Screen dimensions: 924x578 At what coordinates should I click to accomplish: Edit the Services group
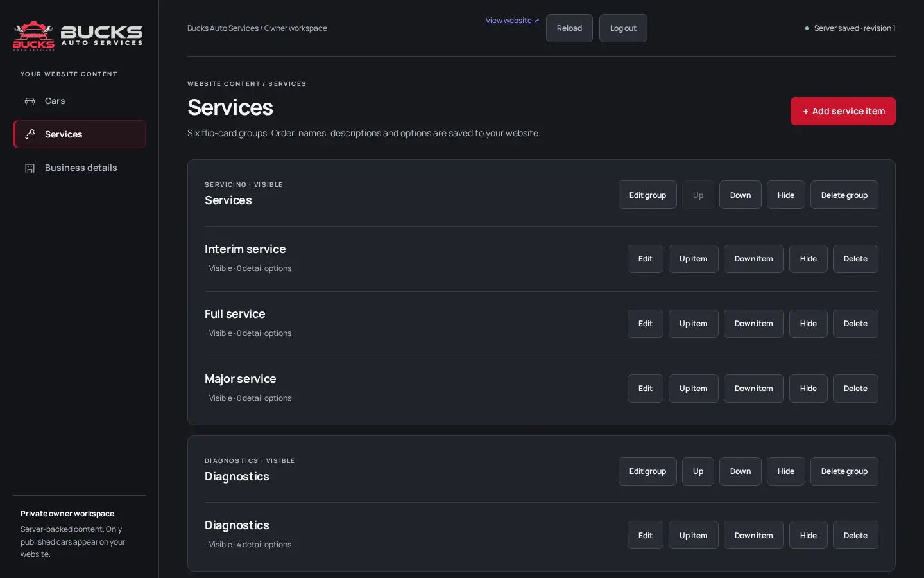tap(647, 195)
